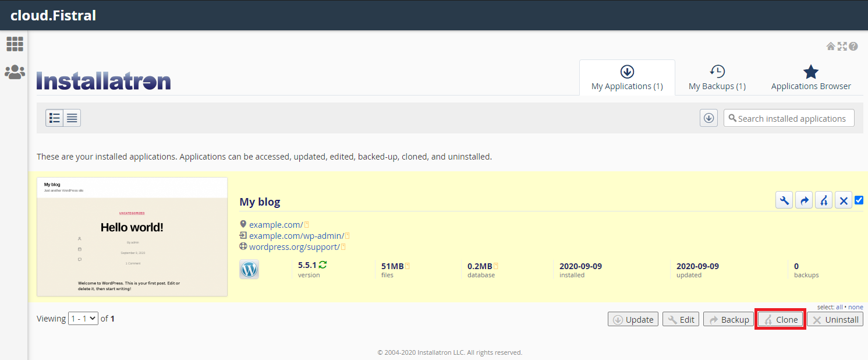Uncheck the My blog selection checkbox

point(859,200)
